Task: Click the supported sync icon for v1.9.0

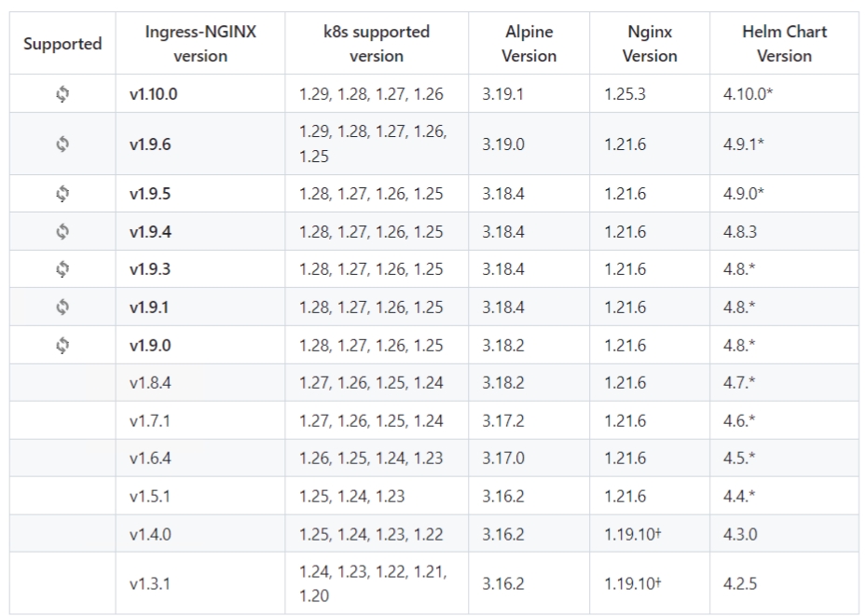Action: click(62, 345)
